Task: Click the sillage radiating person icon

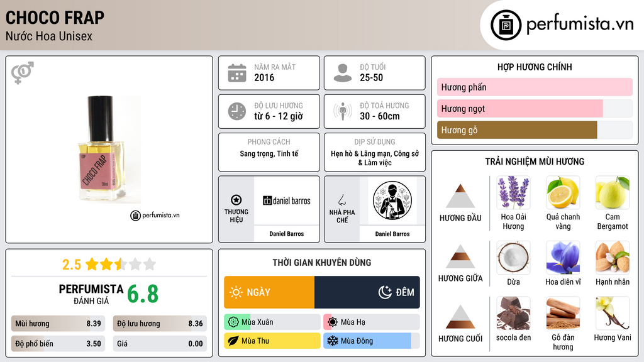Action: [x=343, y=111]
